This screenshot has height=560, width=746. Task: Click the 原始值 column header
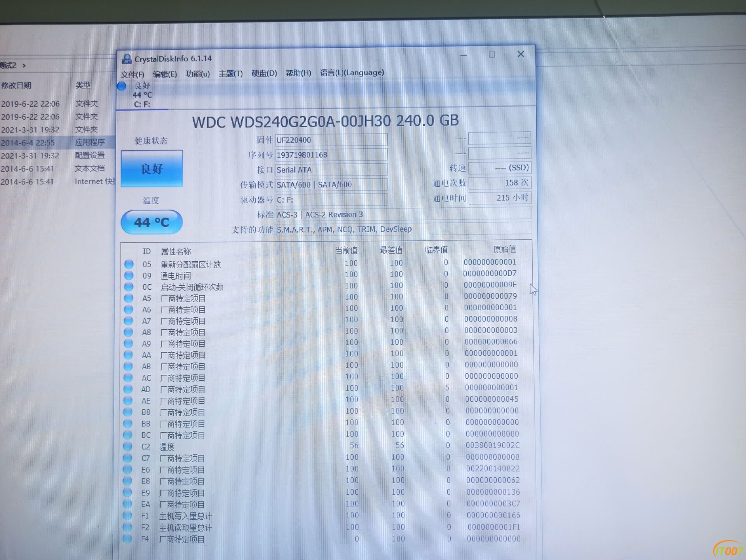coord(505,249)
